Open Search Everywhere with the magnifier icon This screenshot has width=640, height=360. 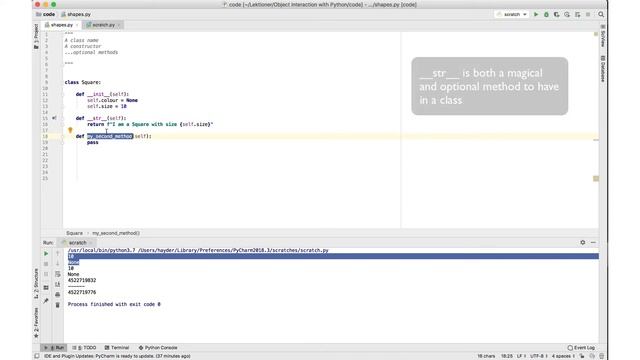[x=601, y=14]
